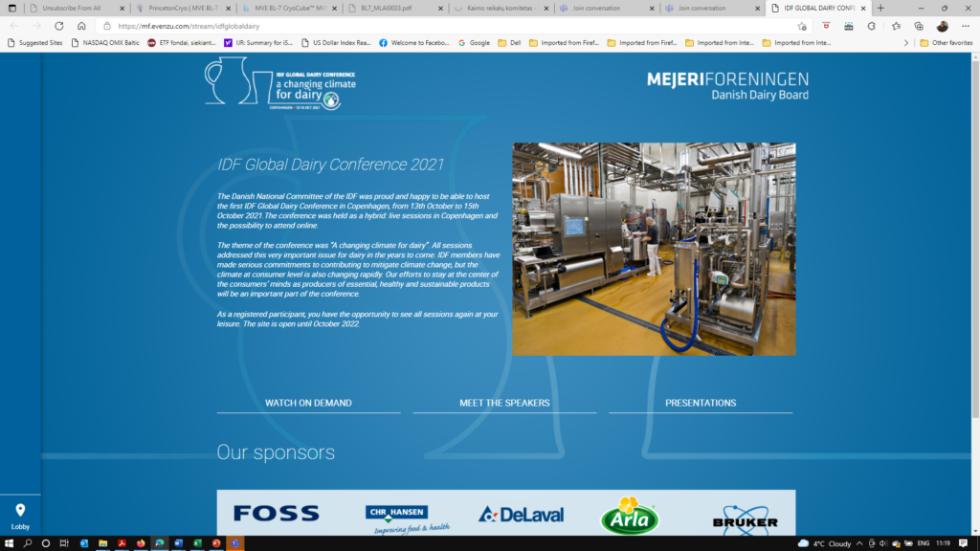Open the notification center icon

pos(963,543)
